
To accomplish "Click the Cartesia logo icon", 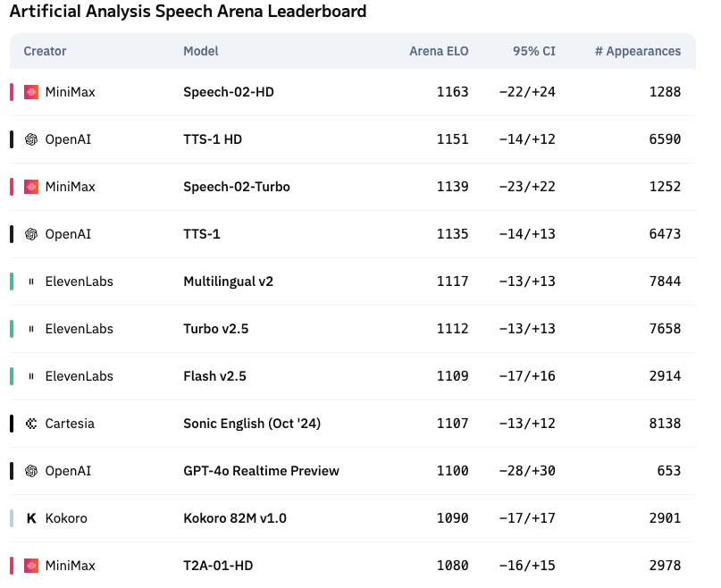I will (x=31, y=424).
